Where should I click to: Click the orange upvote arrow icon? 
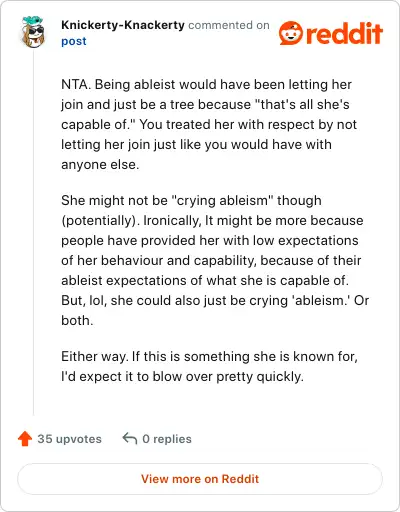pyautogui.click(x=25, y=439)
